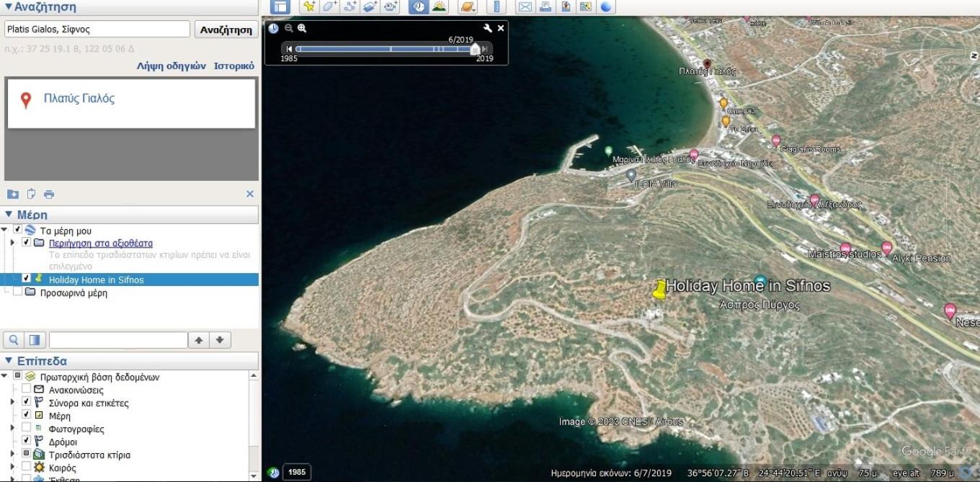The image size is (980, 482).
Task: Click the Platis Gialos search input field
Action: pyautogui.click(x=97, y=30)
